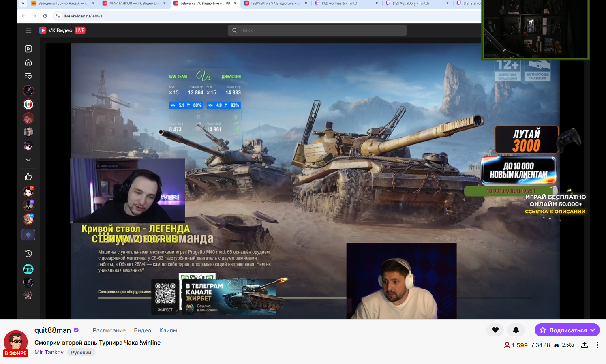The width and height of the screenshot is (606, 364).
Task: Open the browser tab search dropdown
Action: pos(23,3)
